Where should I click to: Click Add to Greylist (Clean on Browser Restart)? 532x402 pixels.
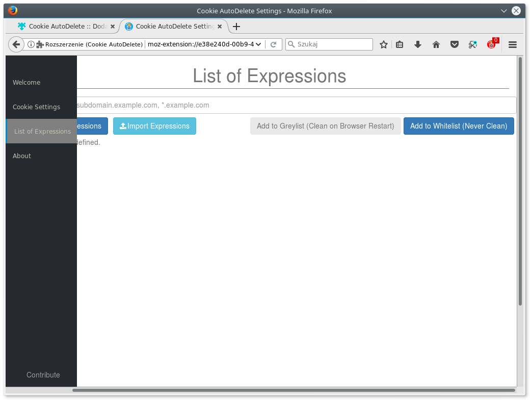point(326,126)
